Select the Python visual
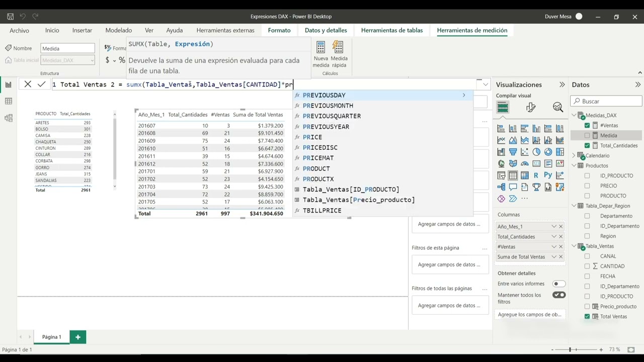The image size is (644, 362). [x=548, y=175]
